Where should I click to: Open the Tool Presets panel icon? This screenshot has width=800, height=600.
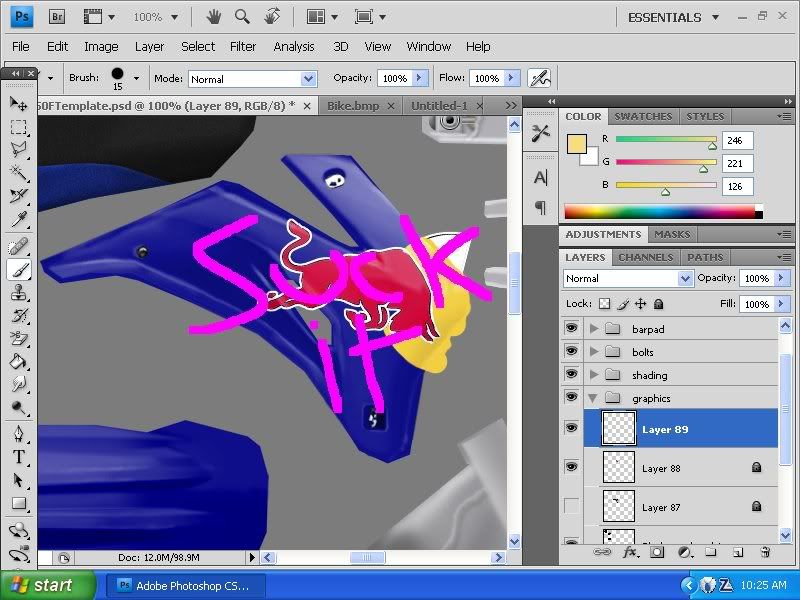coord(540,133)
